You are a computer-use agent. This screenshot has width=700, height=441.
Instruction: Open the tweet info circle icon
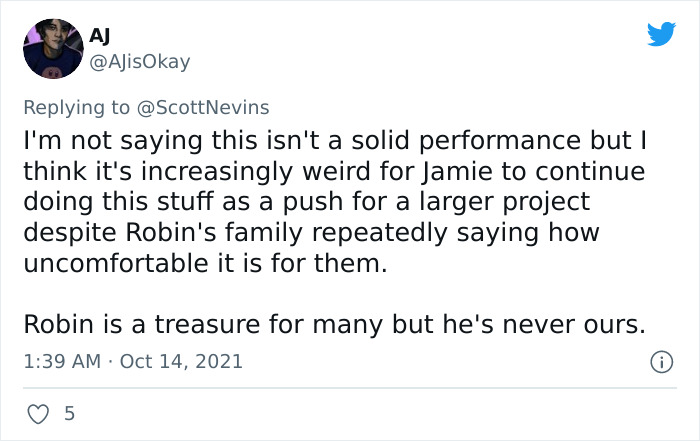pos(661,360)
